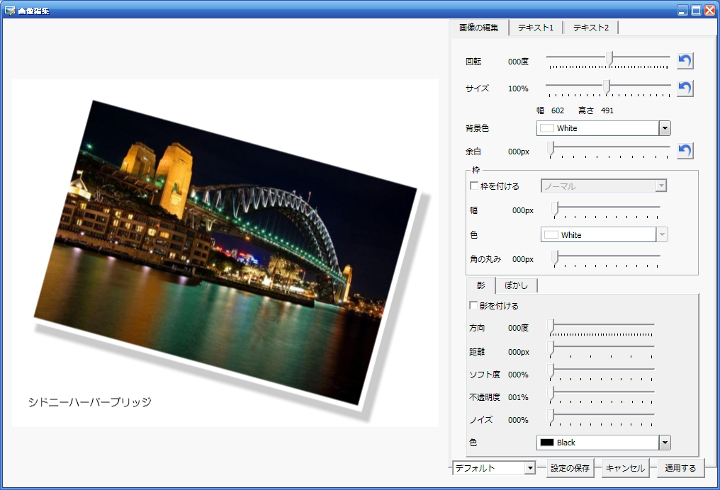The height and width of the screenshot is (490, 720).
Task: Click the キャンセル button
Action: click(625, 468)
